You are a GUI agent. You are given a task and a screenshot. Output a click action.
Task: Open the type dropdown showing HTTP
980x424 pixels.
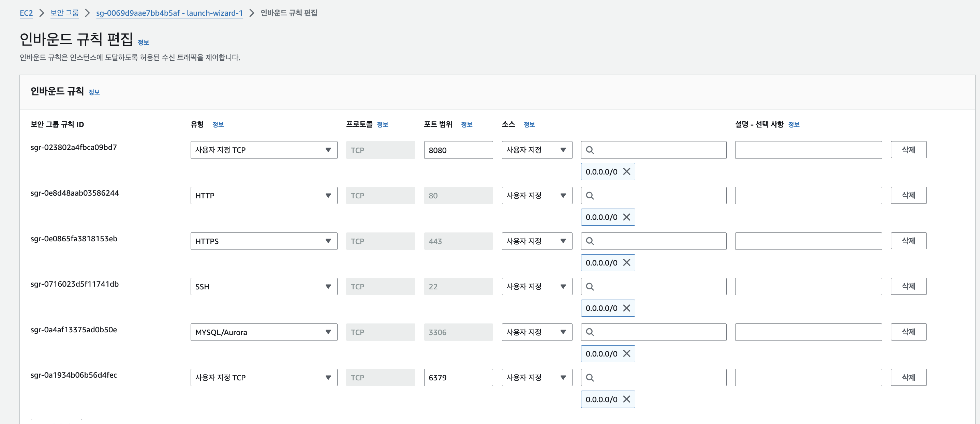click(263, 195)
